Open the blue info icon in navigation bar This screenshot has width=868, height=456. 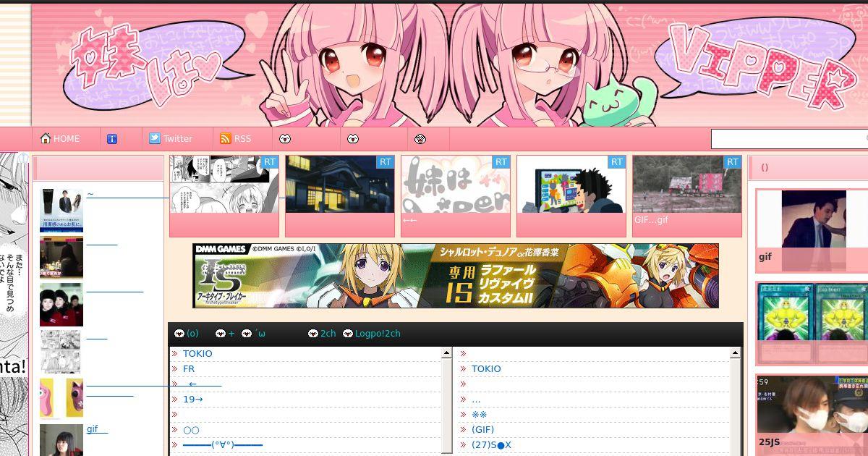112,139
